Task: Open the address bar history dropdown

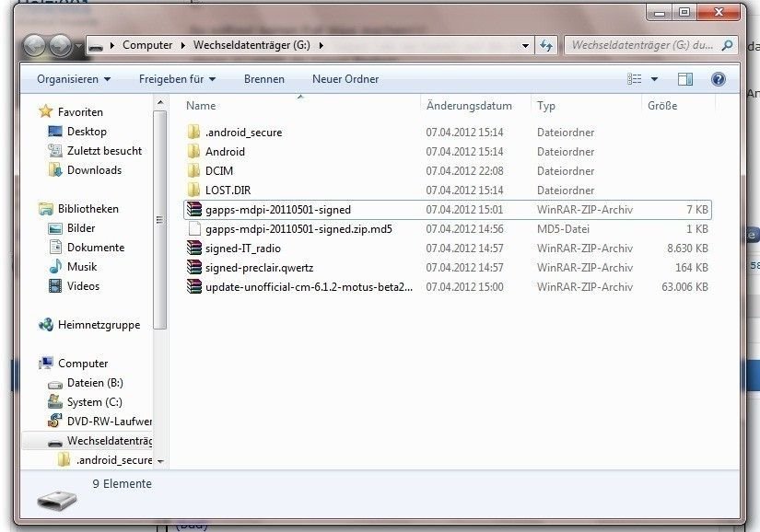Action: pyautogui.click(x=525, y=46)
